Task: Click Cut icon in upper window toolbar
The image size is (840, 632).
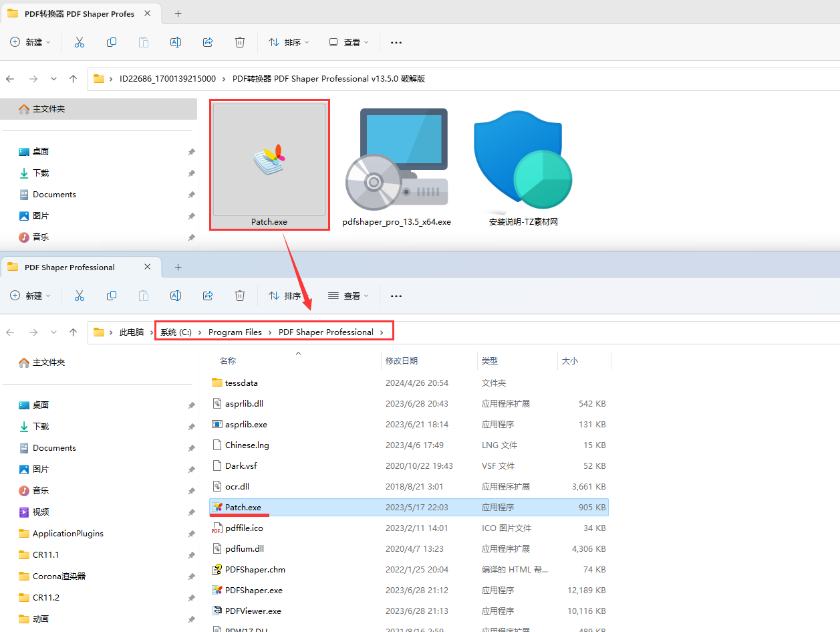Action: point(80,42)
